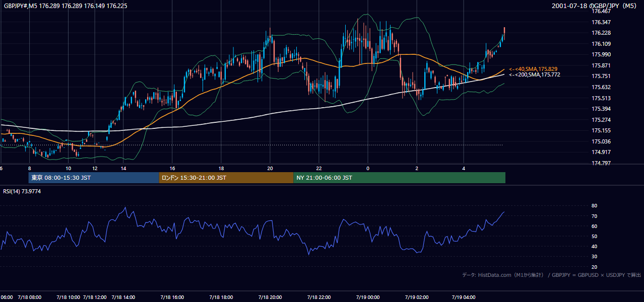Click the chart title 2001-07-18 のGBP/JPY (M5)
The height and width of the screenshot is (302, 644).
point(595,6)
